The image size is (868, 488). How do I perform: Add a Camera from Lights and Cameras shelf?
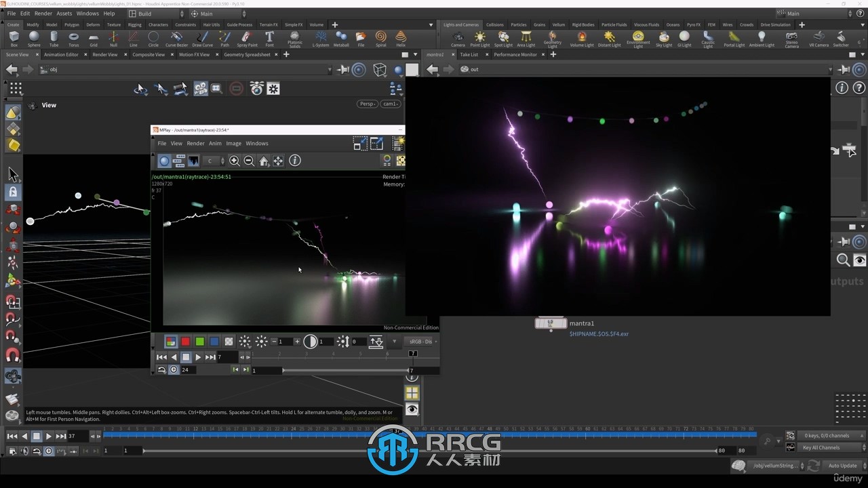458,39
